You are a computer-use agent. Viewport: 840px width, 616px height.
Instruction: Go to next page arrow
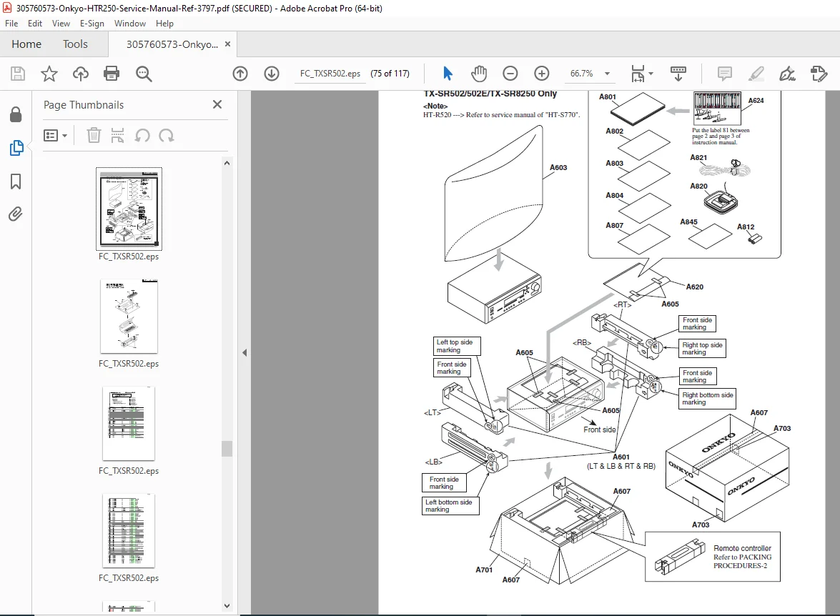click(x=272, y=74)
